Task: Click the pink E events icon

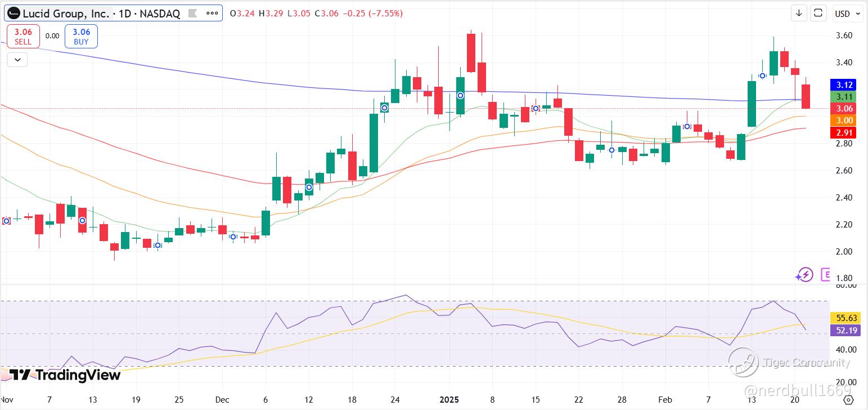Action: 826,274
